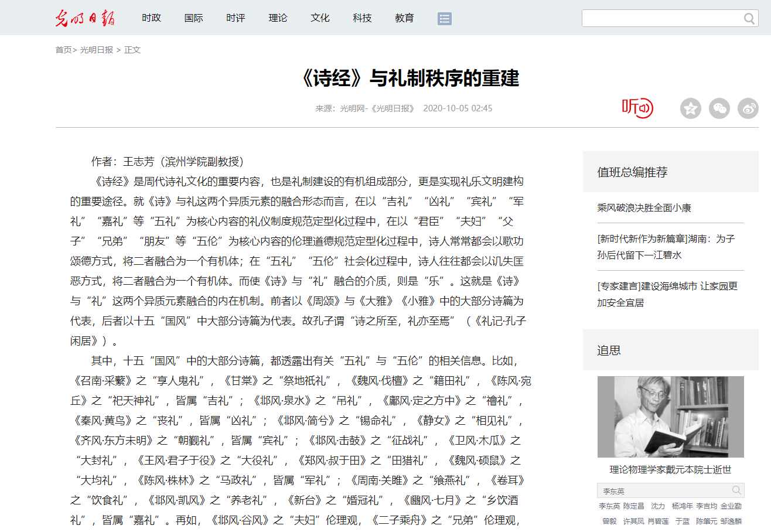
Task: Open the 时政 navigation item
Action: pos(151,18)
